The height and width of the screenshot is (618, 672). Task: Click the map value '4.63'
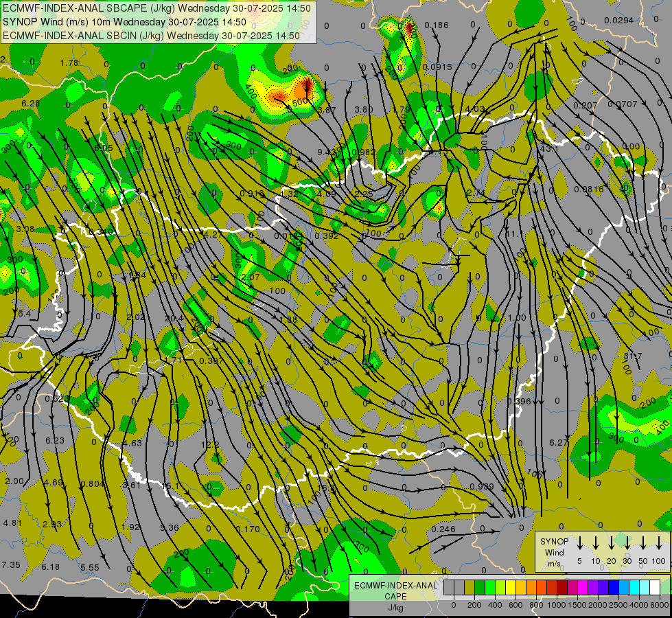[132, 443]
